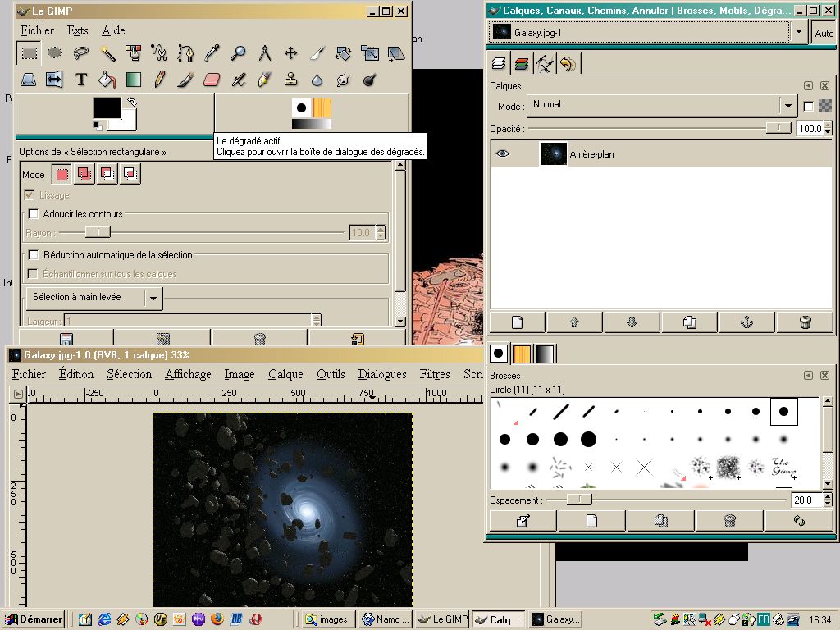Select the Ellipse Select tool
The image size is (840, 630).
55,53
